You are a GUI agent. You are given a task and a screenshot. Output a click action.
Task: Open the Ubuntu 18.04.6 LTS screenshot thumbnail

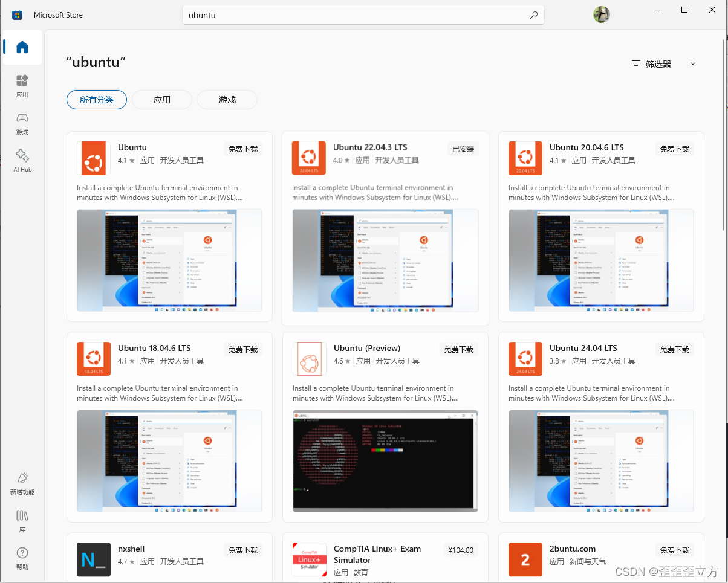click(x=169, y=461)
